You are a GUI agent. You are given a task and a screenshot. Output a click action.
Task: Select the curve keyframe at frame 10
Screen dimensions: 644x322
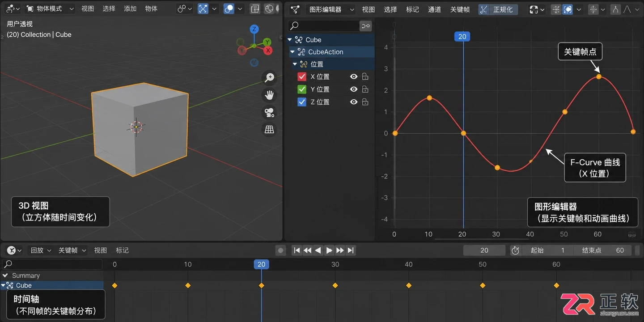point(429,97)
